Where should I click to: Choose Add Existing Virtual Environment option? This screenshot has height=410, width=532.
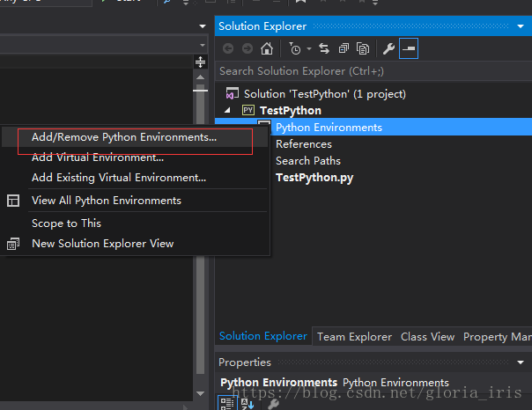pyautogui.click(x=118, y=177)
